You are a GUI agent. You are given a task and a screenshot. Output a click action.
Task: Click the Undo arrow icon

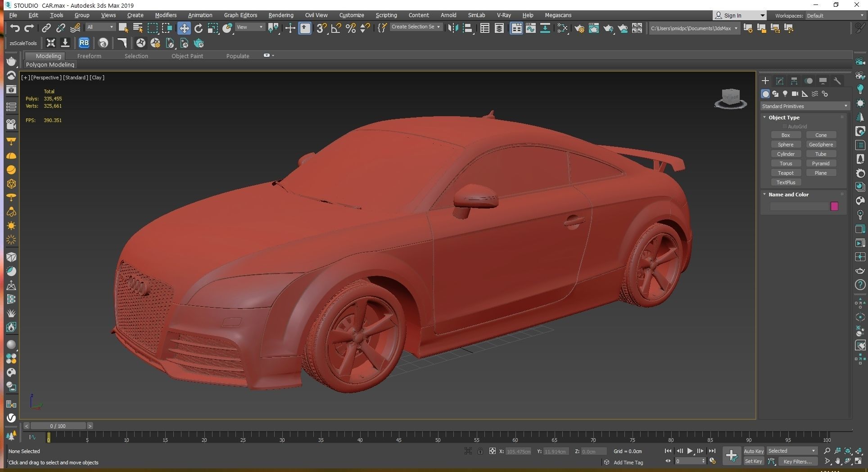pyautogui.click(x=15, y=28)
